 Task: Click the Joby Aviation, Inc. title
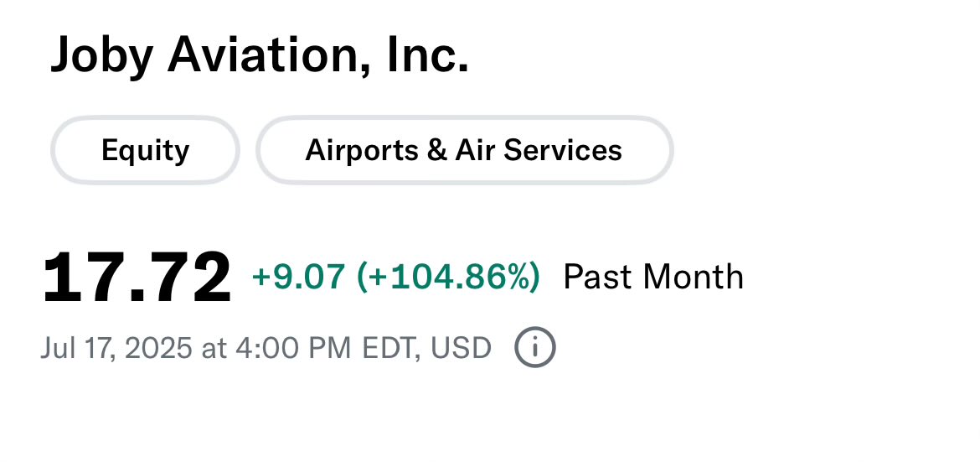(260, 56)
